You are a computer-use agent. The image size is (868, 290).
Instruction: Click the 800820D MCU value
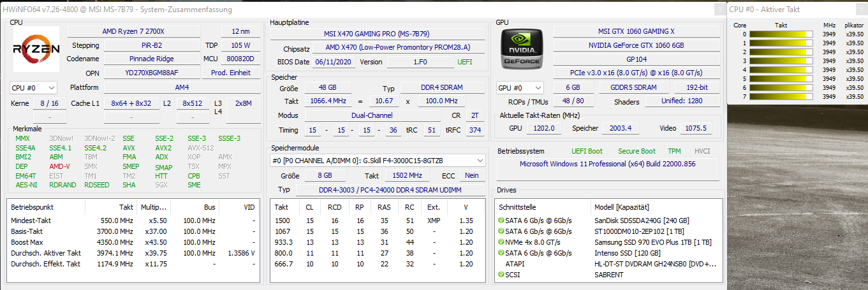(241, 59)
